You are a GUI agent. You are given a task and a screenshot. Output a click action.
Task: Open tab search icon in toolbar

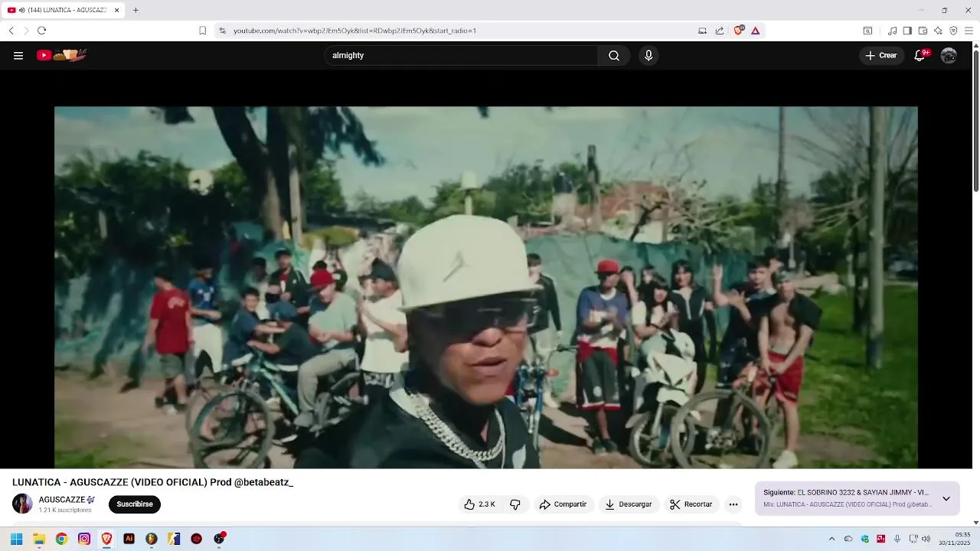[867, 31]
